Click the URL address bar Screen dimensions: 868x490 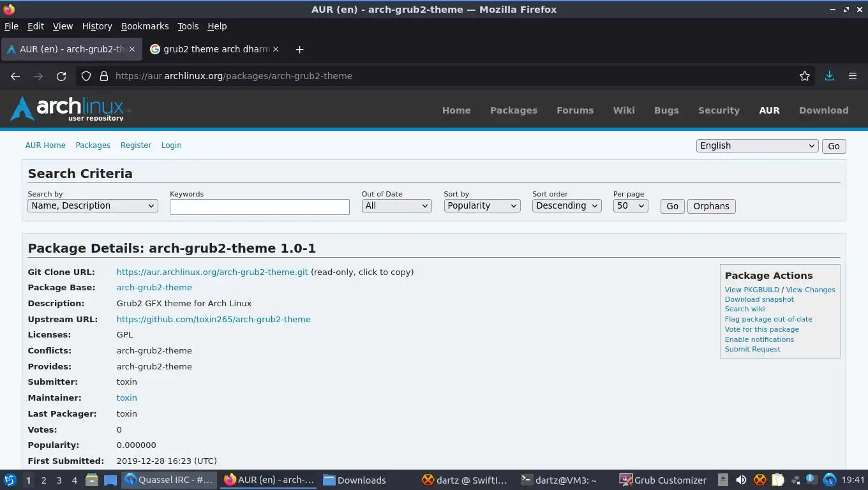(447, 76)
